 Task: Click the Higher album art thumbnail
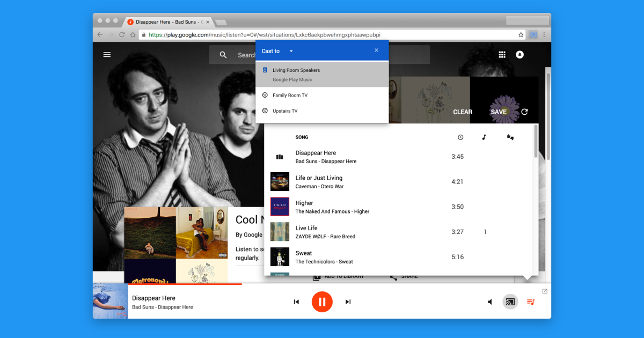pos(280,207)
